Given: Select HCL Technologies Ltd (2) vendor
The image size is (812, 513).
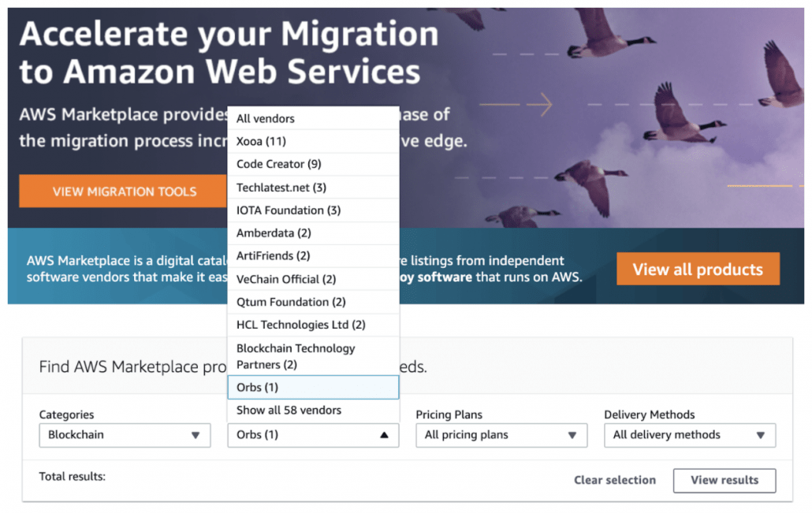Looking at the screenshot, I should tap(313, 325).
